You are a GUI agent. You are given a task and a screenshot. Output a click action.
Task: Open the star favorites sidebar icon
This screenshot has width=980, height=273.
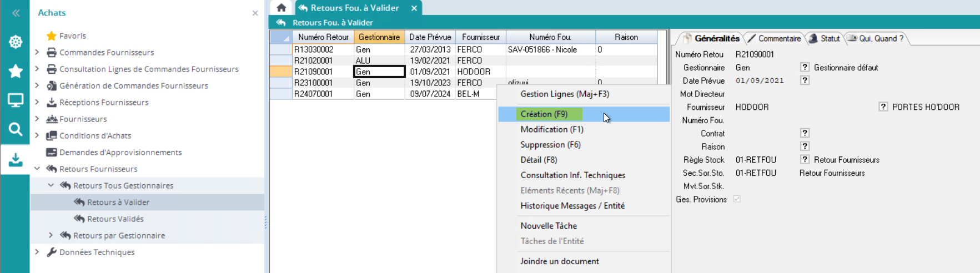click(16, 71)
